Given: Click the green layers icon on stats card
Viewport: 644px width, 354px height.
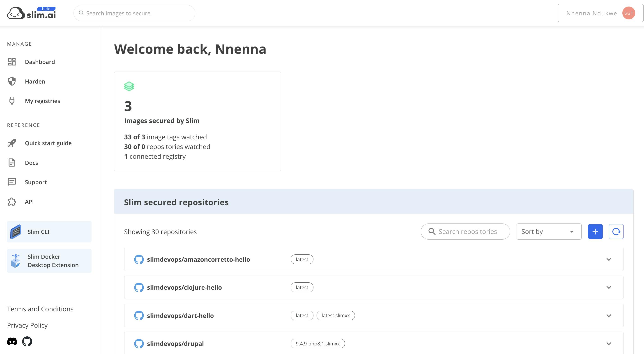Looking at the screenshot, I should pos(129,86).
